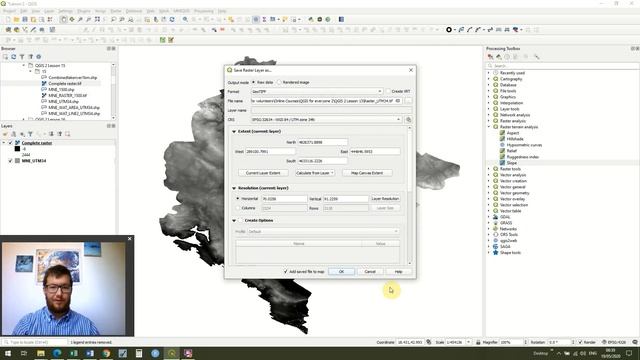Open the Help menu in menu bar
The width and height of the screenshot is (640, 360).
tap(222, 11)
